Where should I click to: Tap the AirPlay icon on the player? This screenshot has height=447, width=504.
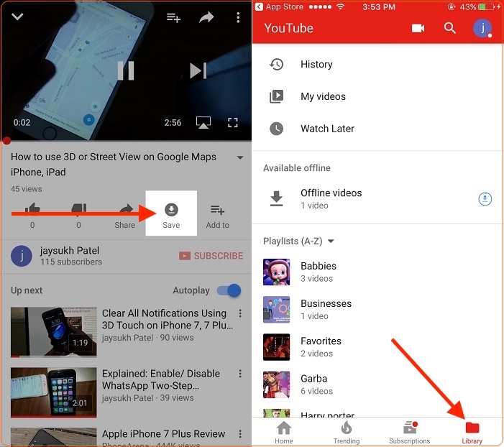tap(203, 122)
